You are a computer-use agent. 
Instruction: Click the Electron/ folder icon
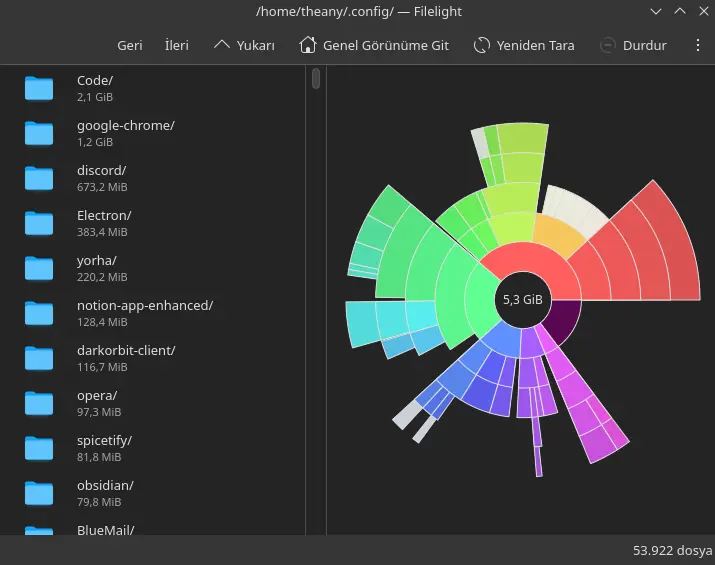coord(39,223)
